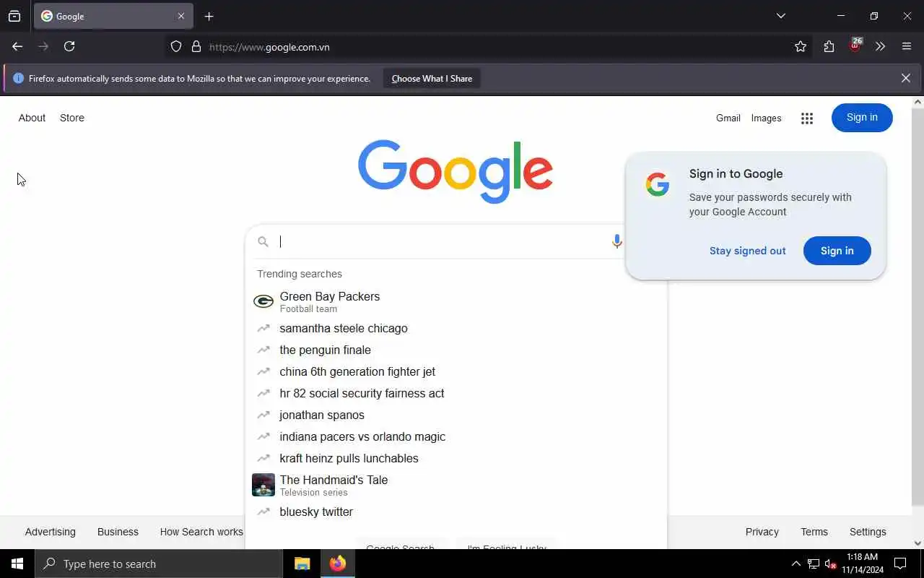924x578 pixels.
Task: Open Advertising footer link
Action: [50, 532]
